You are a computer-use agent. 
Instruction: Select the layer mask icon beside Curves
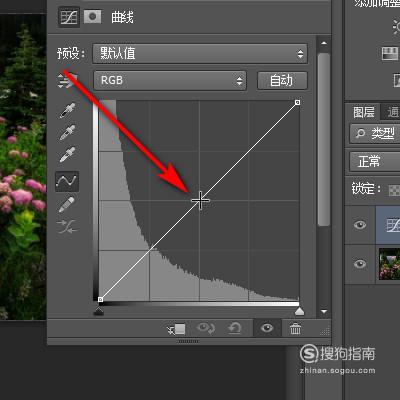(x=92, y=16)
